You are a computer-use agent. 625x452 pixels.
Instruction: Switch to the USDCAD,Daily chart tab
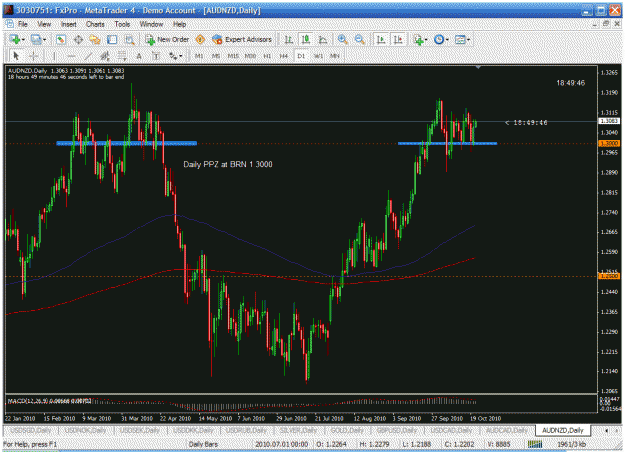(x=451, y=430)
